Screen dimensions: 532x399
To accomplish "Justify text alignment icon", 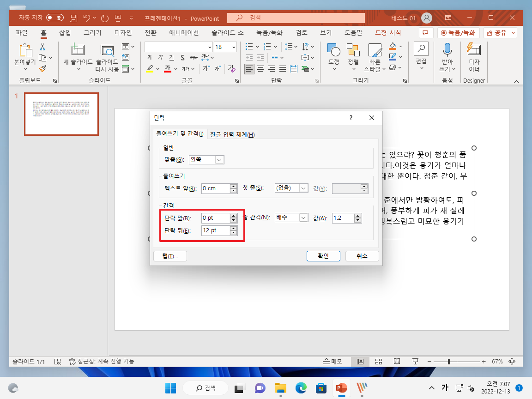I will point(282,69).
